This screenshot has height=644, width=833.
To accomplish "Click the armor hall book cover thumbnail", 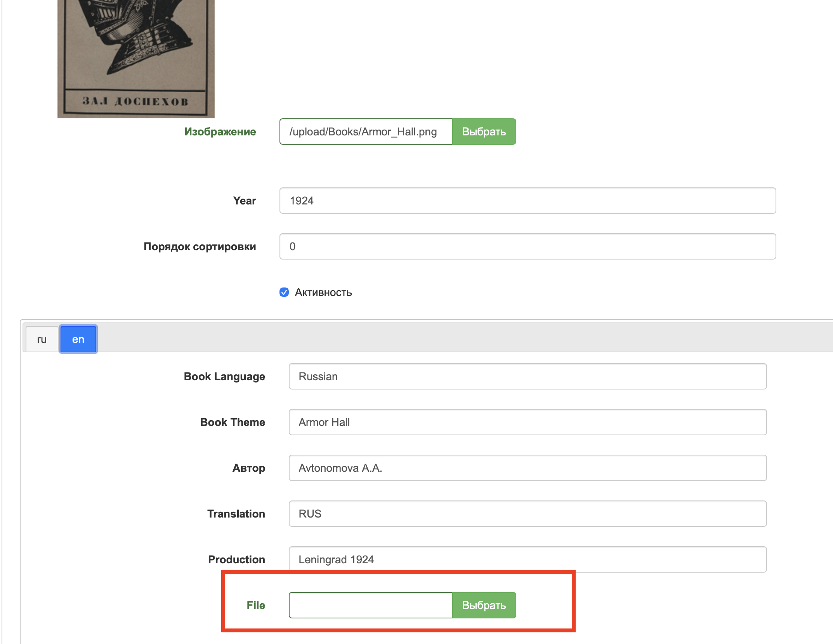I will tap(135, 58).
